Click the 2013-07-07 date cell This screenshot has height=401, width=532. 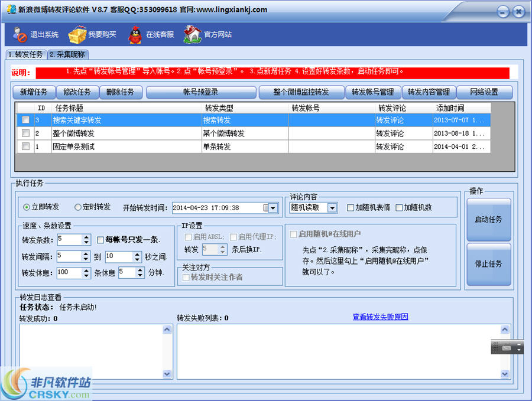coord(462,120)
